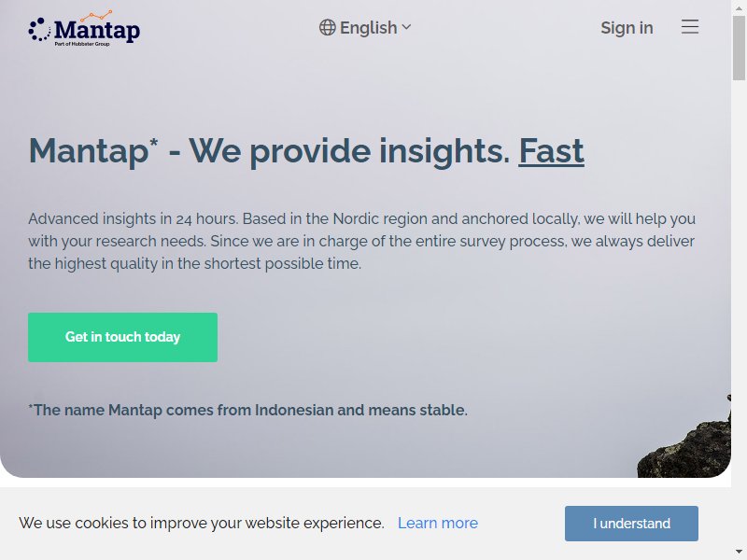Accept cookies with I understand button
Screen dimensions: 747x560
coord(632,524)
